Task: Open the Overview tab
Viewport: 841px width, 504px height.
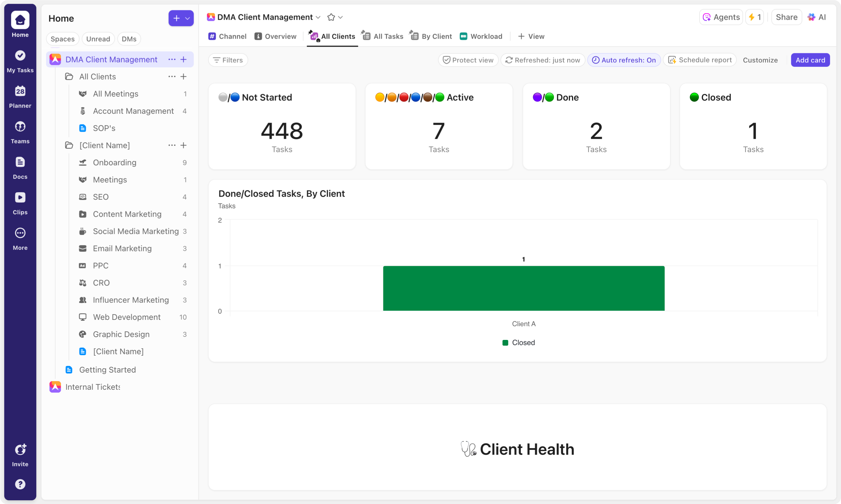Action: click(x=276, y=36)
